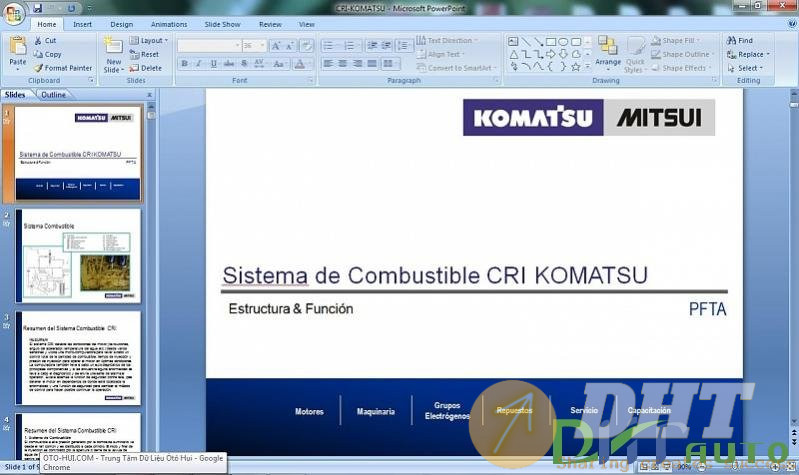The image size is (799, 475).
Task: Click Convert to SmartArt button
Action: 455,68
